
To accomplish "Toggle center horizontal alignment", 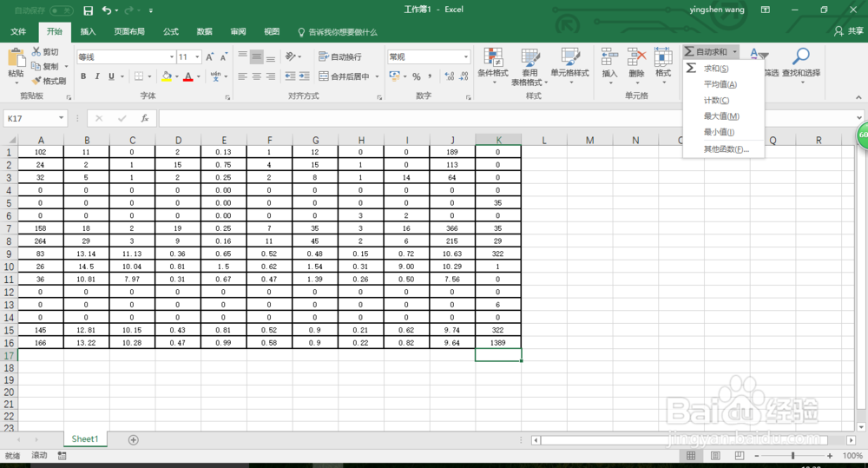I will 256,76.
